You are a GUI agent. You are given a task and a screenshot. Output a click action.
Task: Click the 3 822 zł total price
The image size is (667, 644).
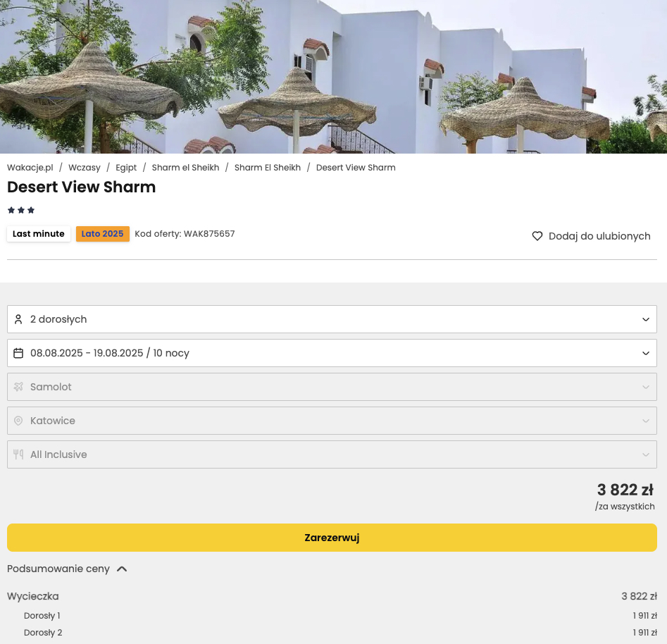tap(625, 490)
